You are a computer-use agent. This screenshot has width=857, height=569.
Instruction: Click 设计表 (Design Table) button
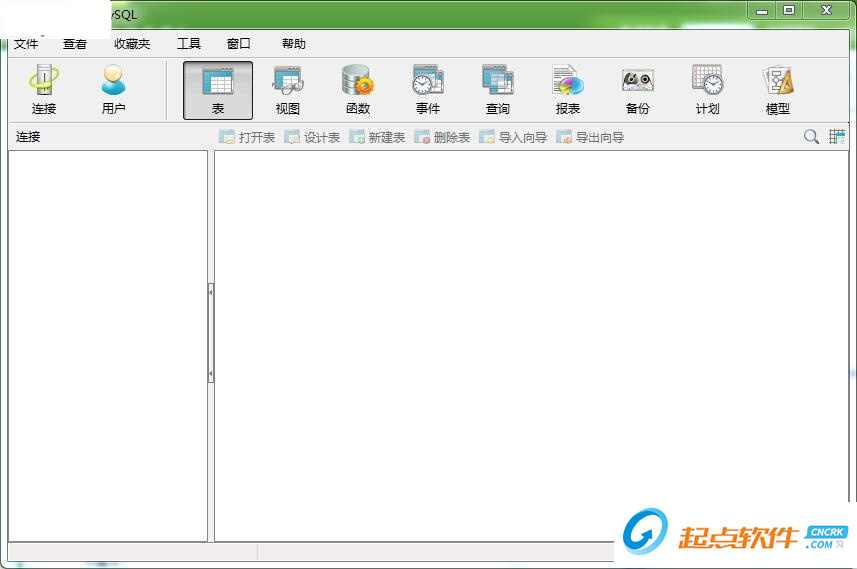(312, 137)
